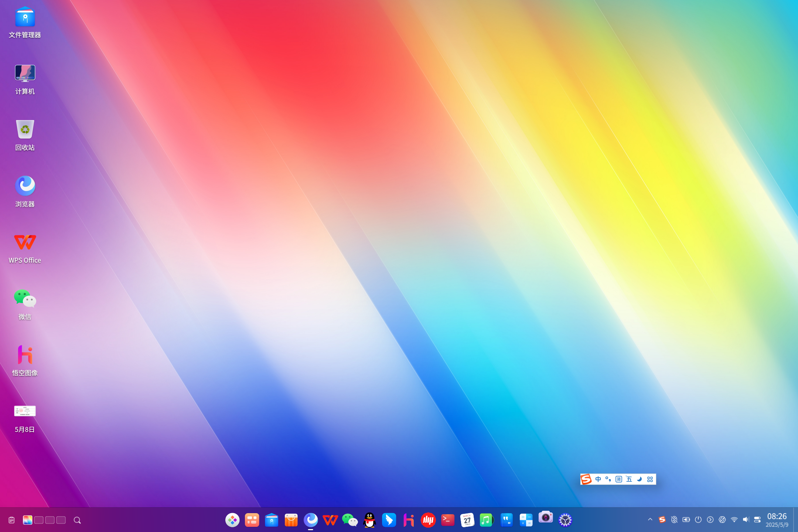Open the 文件管理器 desktop icon
This screenshot has height=532, width=798.
click(25, 22)
